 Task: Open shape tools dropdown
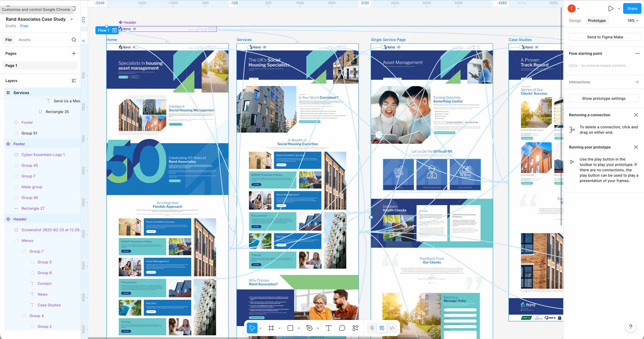299,328
